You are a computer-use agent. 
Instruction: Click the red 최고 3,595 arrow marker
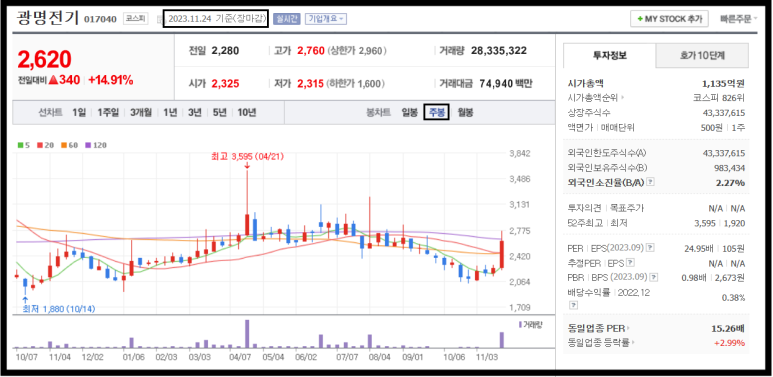246,166
